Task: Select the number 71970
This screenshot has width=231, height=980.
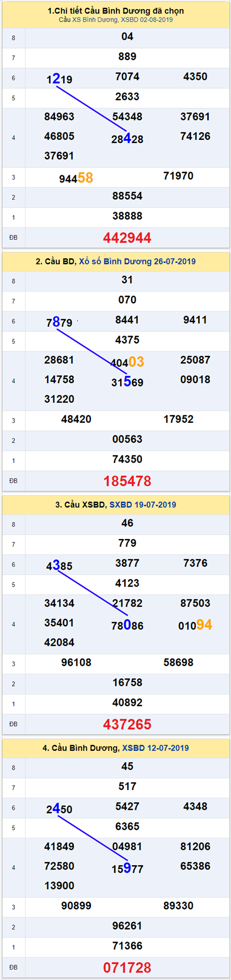Action: tap(178, 176)
